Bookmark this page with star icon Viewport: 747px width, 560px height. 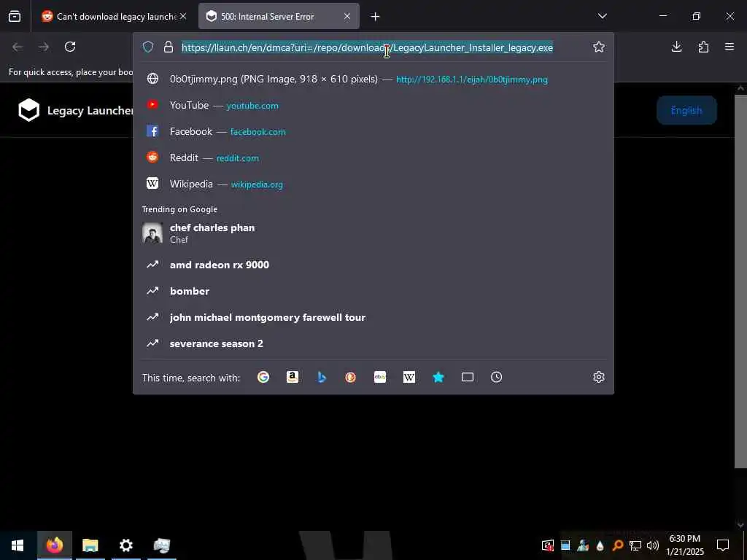(x=599, y=47)
